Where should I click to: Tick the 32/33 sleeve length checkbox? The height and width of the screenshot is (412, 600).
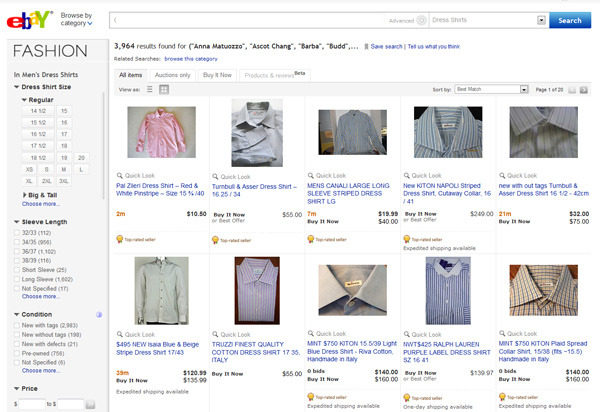pos(17,233)
